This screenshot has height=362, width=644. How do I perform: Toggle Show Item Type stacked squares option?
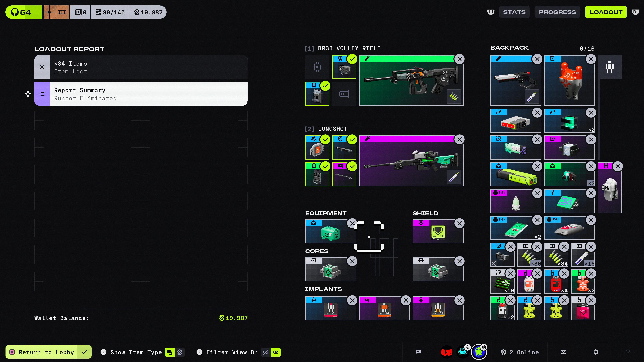170,352
